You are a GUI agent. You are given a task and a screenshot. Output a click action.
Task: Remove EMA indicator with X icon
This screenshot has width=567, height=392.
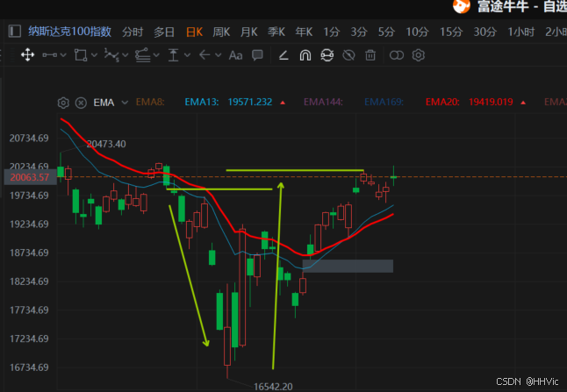(81, 103)
